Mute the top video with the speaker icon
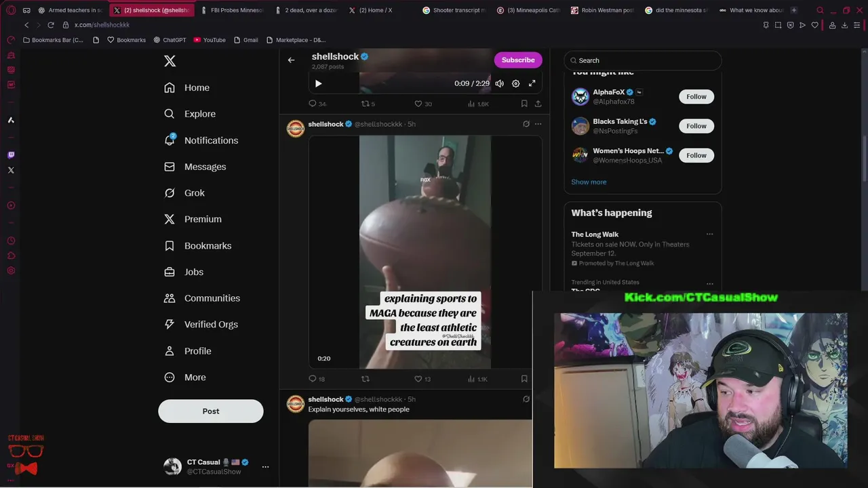868x488 pixels. 499,83
